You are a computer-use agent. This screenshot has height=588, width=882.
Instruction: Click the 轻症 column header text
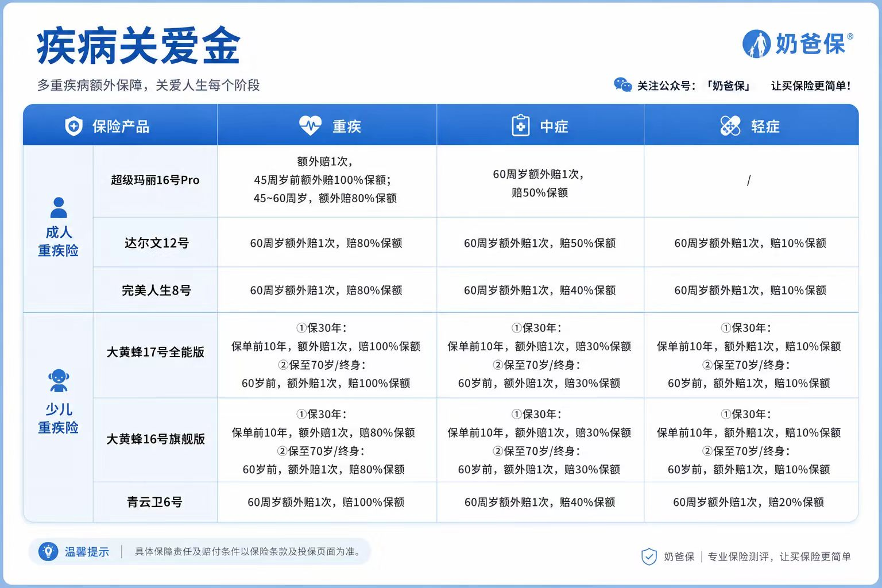[x=765, y=126]
